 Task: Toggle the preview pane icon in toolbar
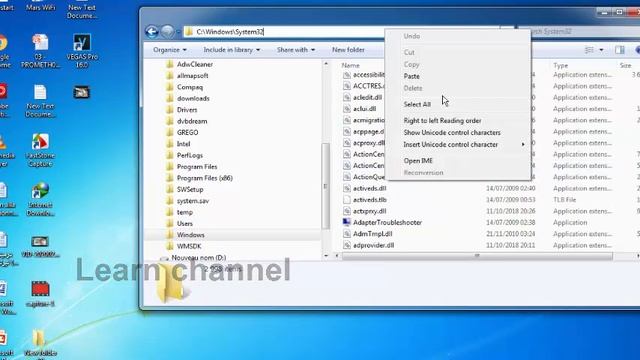click(620, 50)
